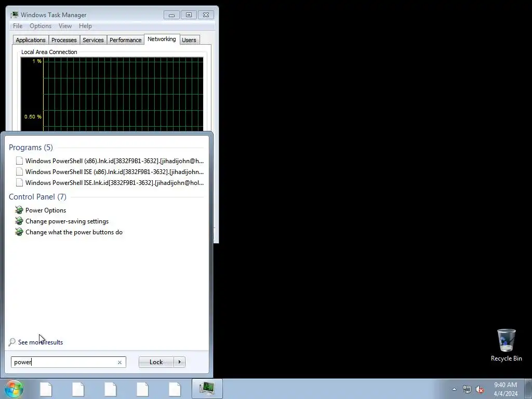Switch to the Performance tab
This screenshot has width=532, height=399.
pyautogui.click(x=125, y=40)
